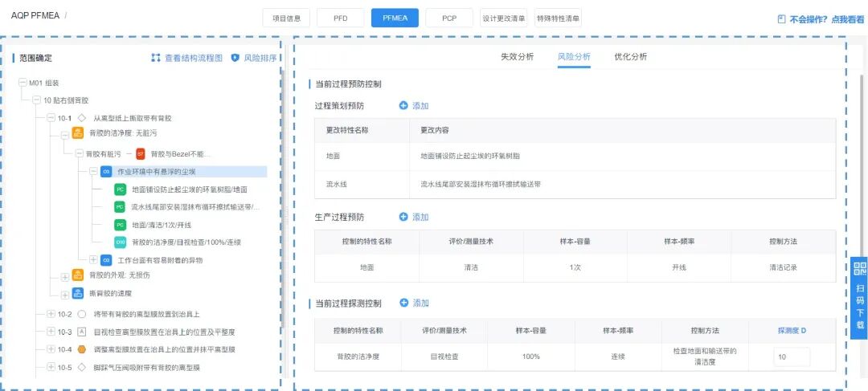Click the 清洁记录 cell
Viewport: 868px width, 391px height.
pos(783,267)
